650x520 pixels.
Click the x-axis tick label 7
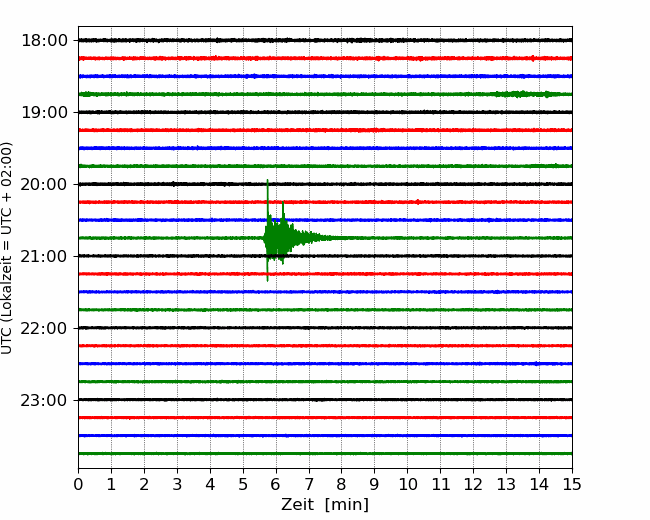click(309, 484)
